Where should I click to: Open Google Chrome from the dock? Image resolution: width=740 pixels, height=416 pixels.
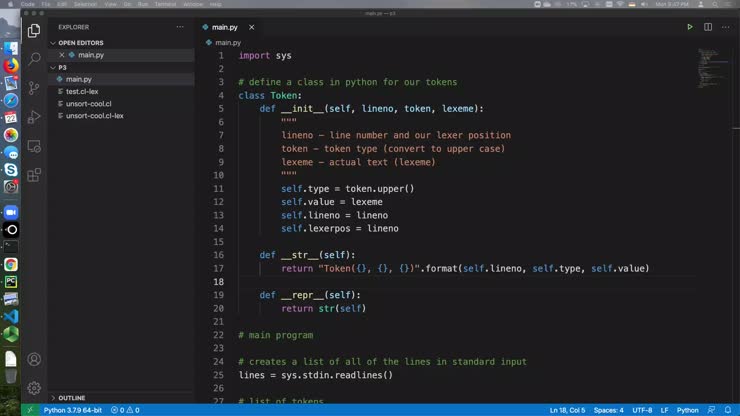pyautogui.click(x=11, y=264)
